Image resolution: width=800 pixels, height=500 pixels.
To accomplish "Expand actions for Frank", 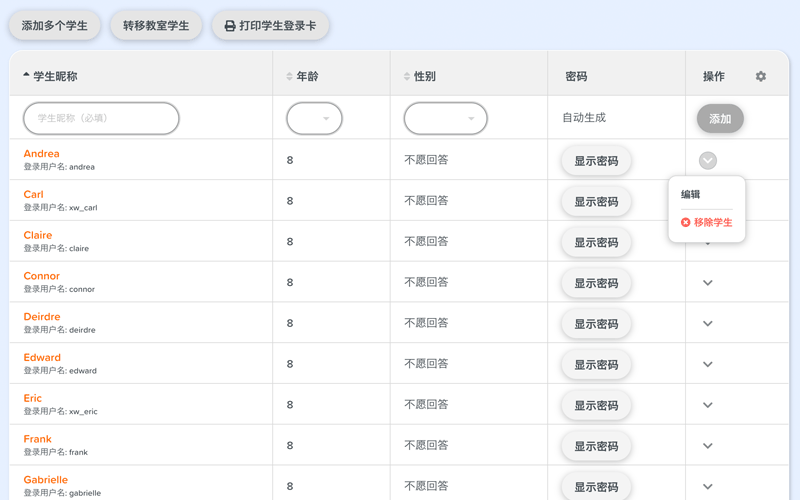I will point(708,446).
